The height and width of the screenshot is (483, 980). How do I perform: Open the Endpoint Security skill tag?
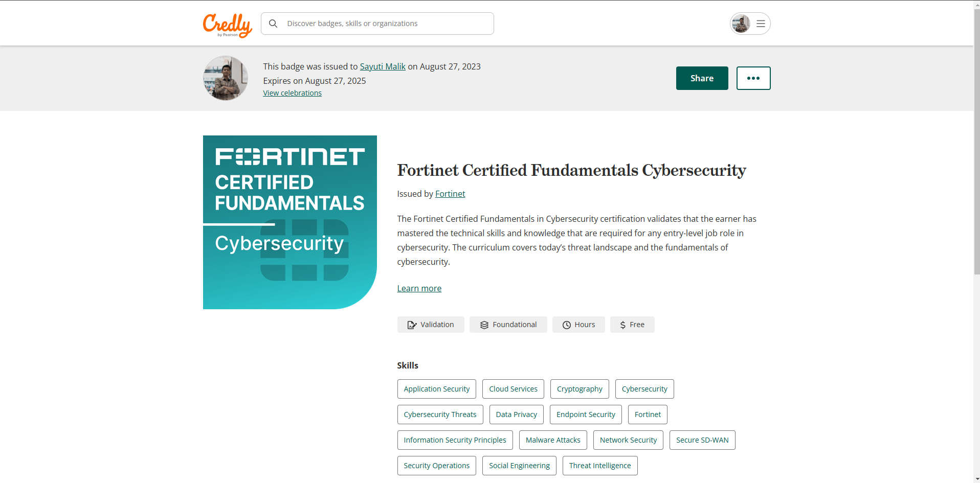pos(586,415)
